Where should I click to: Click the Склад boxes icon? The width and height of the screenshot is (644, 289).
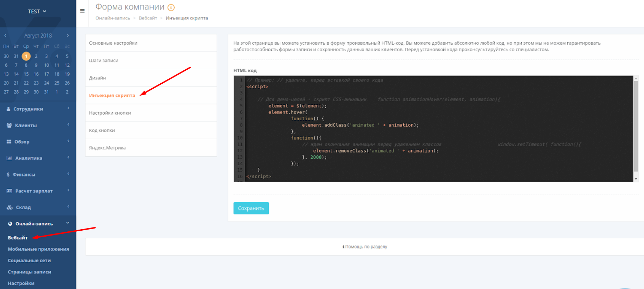click(9, 207)
